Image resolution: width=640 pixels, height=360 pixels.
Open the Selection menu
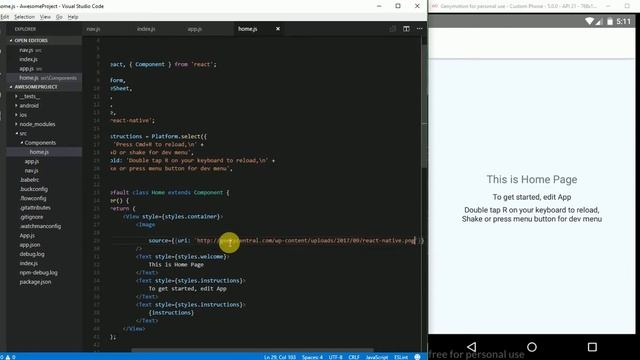point(24,17)
